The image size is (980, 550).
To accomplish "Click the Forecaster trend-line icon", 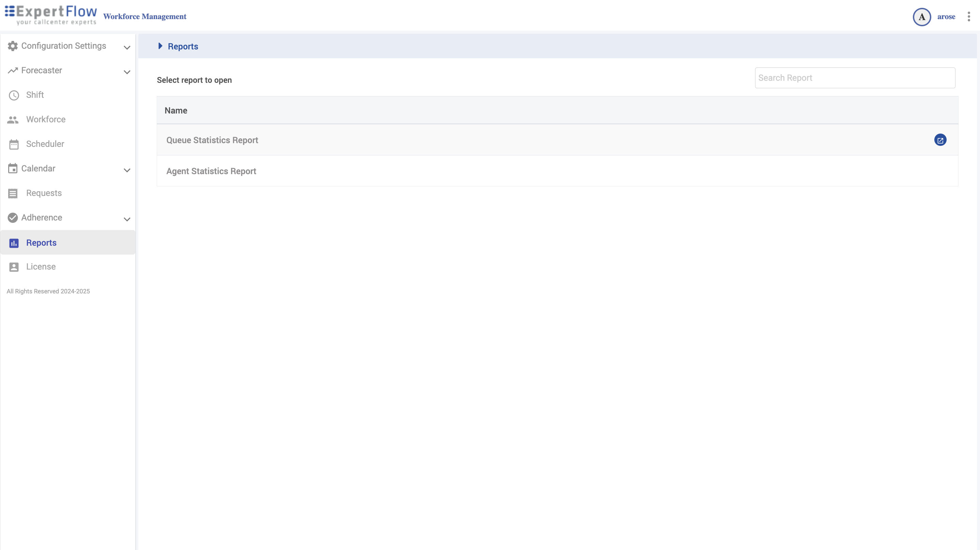I will tap(13, 70).
